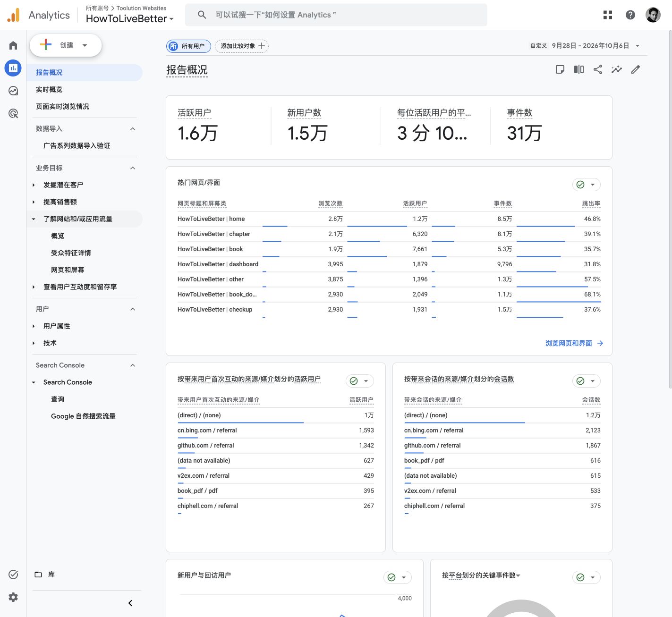672x617 pixels.
Task: Open 网页和屏幕 report
Action: click(68, 270)
